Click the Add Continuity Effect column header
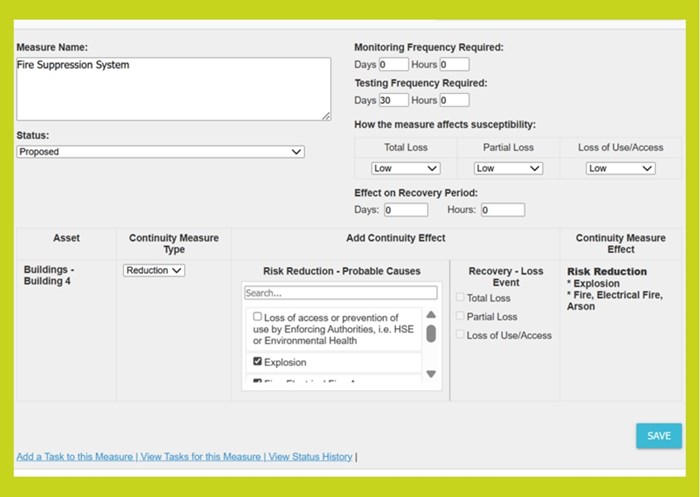The image size is (700, 497). point(396,238)
